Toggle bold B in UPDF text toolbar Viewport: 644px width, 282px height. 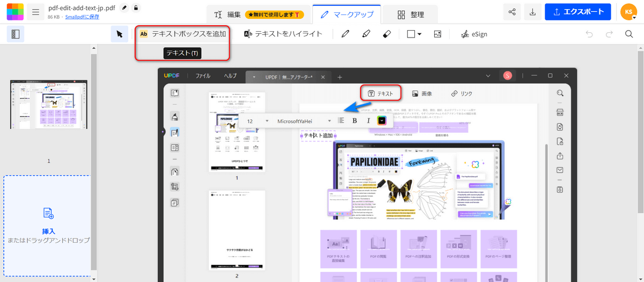coord(354,121)
